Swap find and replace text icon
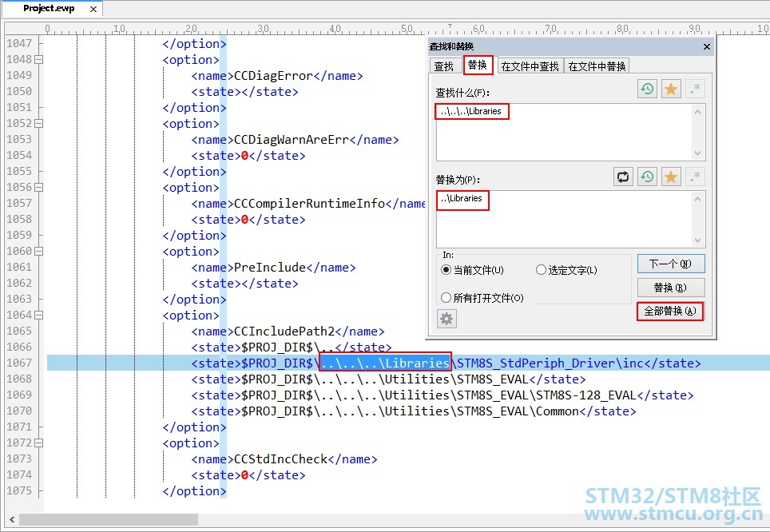 (623, 177)
